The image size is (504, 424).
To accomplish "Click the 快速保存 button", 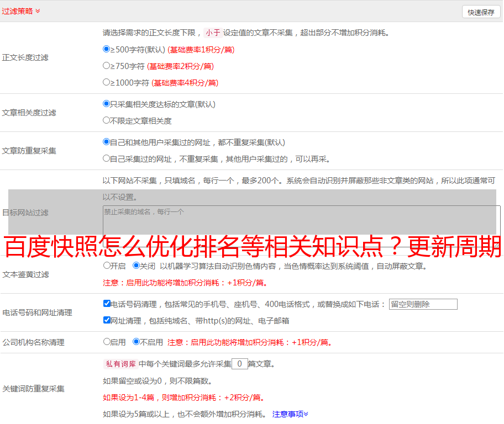I will (x=481, y=12).
